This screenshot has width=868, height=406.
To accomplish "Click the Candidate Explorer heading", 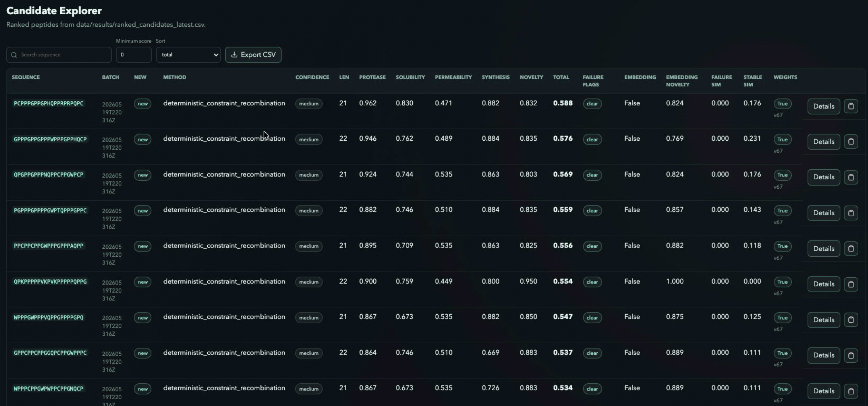I will 54,11.
